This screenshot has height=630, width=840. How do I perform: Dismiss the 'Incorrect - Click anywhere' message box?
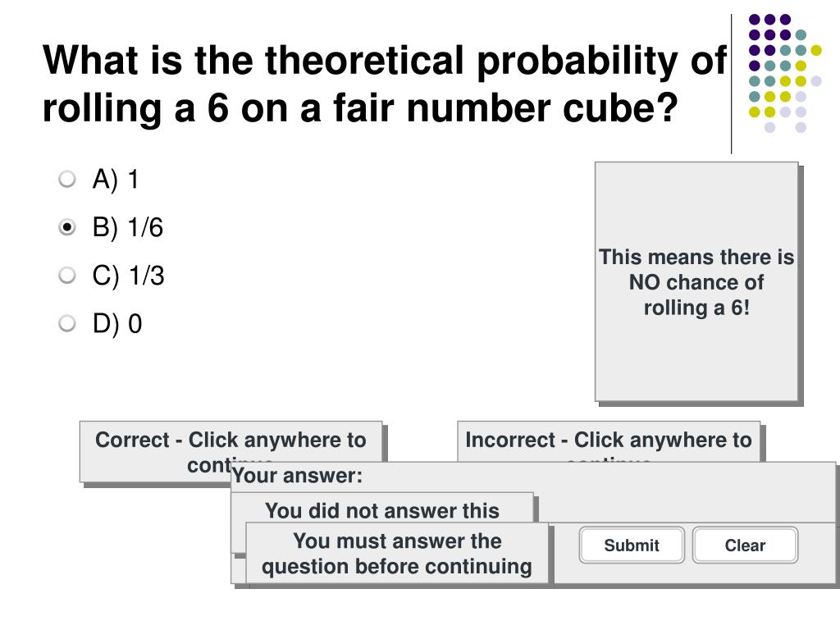[609, 441]
